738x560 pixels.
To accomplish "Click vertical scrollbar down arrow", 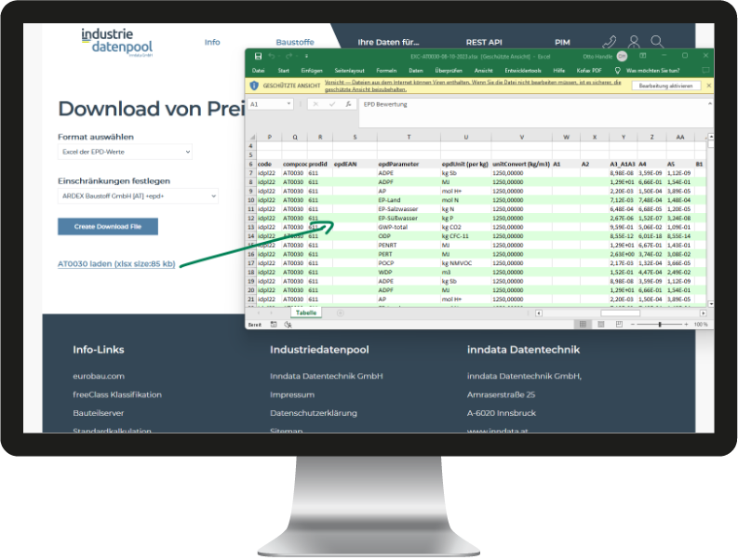I will [x=711, y=304].
